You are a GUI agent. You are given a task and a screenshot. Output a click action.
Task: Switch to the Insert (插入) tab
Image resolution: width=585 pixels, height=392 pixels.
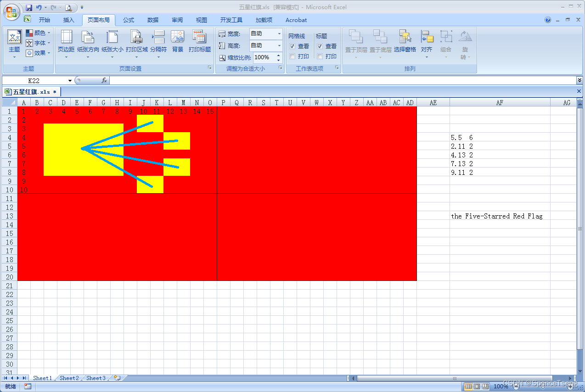[68, 20]
